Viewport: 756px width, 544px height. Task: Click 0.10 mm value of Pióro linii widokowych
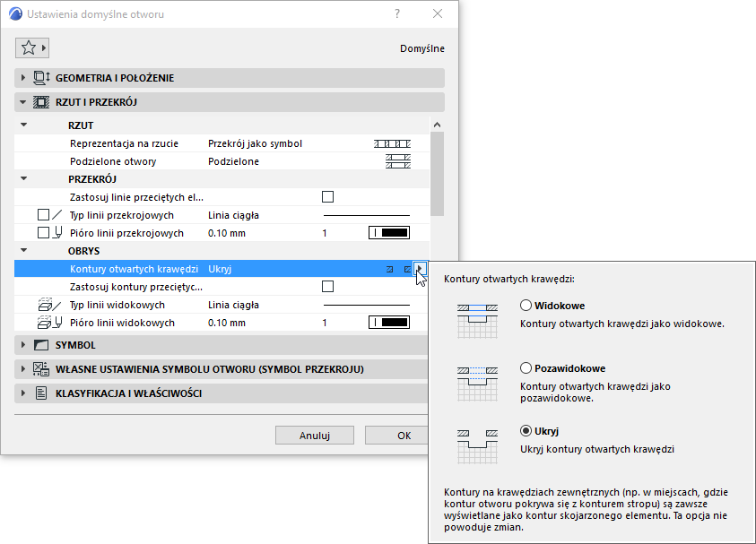point(227,323)
